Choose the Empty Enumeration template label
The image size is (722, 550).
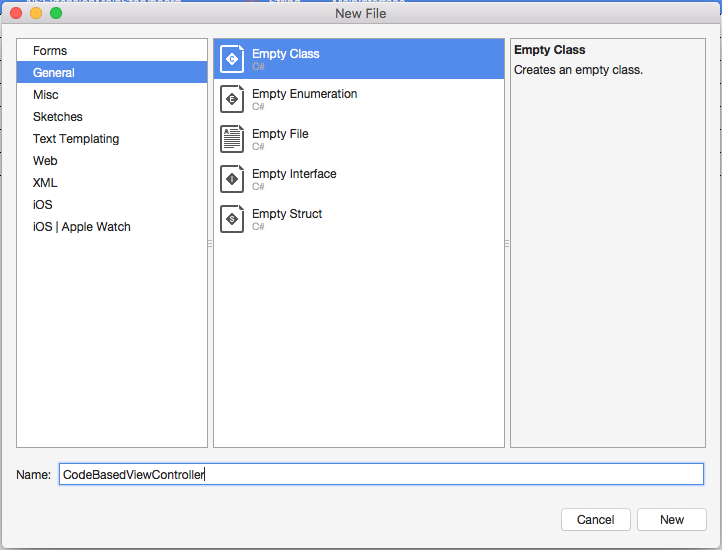(304, 94)
